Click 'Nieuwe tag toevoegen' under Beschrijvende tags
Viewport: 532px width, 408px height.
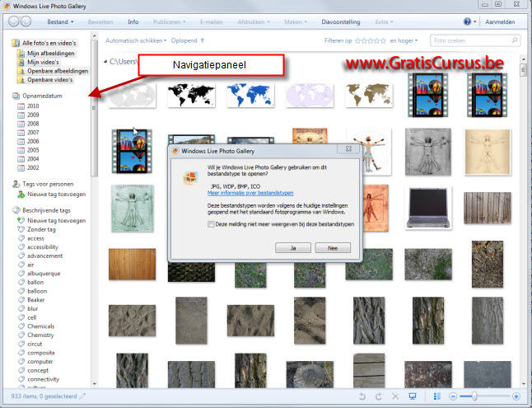point(56,220)
